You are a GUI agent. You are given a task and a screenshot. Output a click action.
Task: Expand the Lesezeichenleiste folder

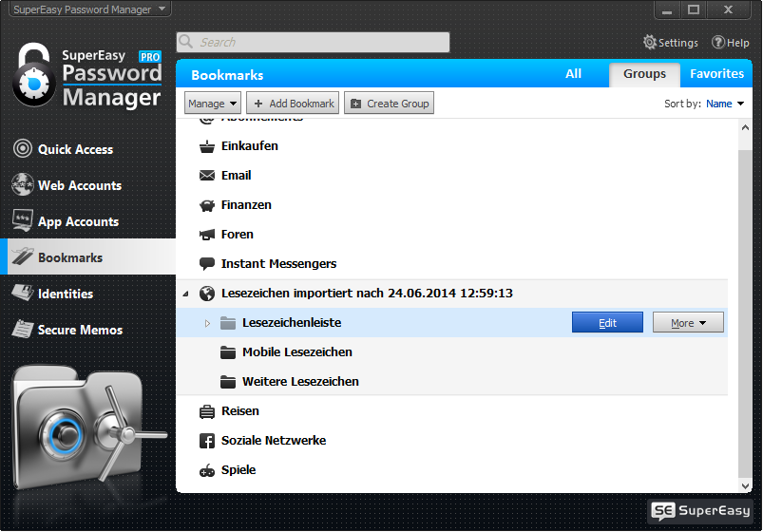[207, 323]
